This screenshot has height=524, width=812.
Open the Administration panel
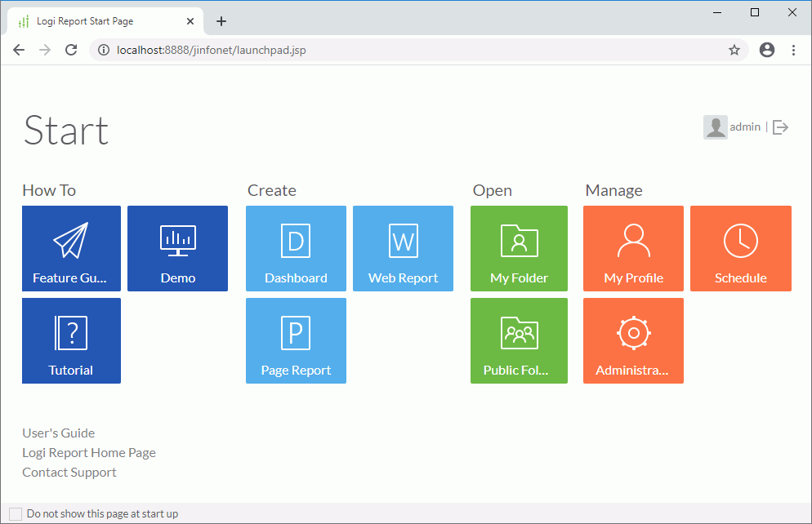coord(633,340)
